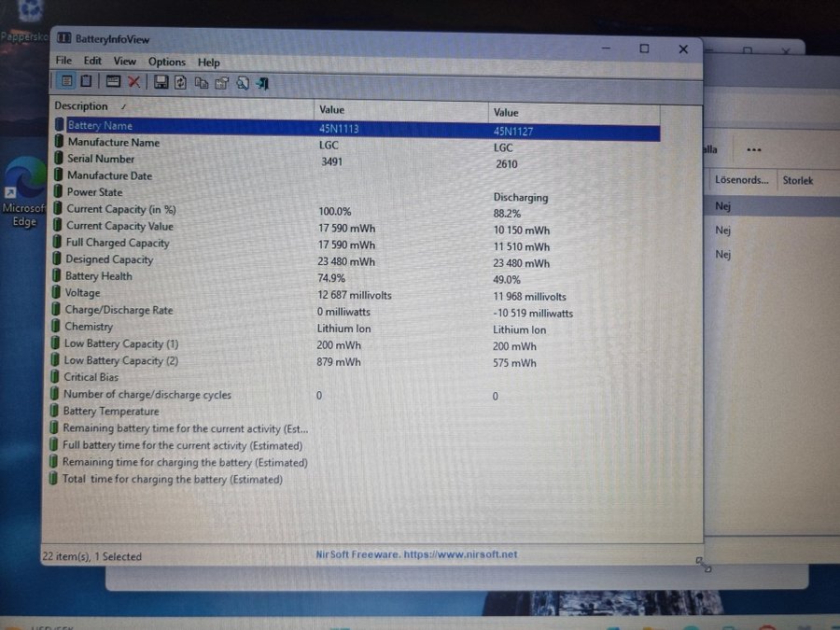This screenshot has width=840, height=630.
Task: Open the Edit menu
Action: [x=92, y=61]
